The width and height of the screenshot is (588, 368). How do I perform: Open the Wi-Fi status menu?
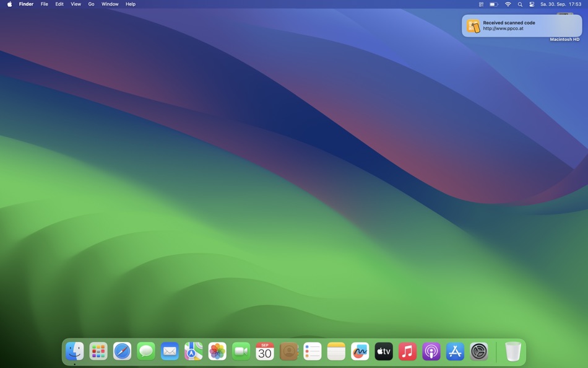point(508,4)
